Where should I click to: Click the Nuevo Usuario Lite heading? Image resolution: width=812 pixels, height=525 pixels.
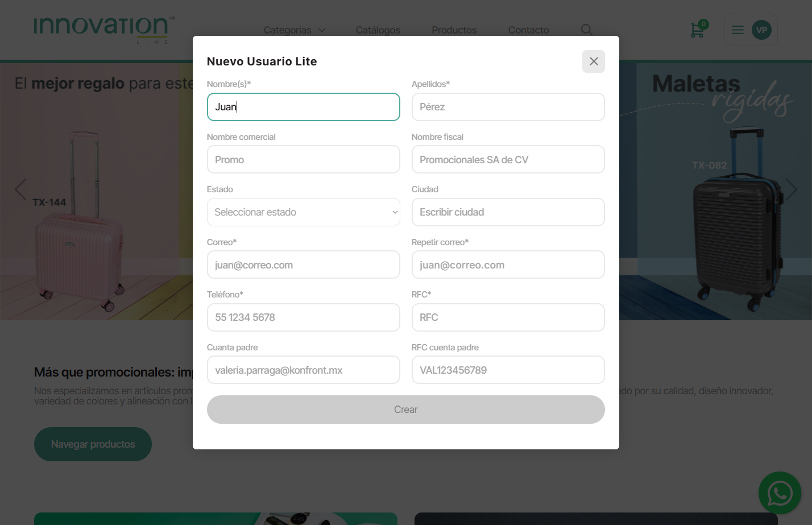click(x=262, y=61)
